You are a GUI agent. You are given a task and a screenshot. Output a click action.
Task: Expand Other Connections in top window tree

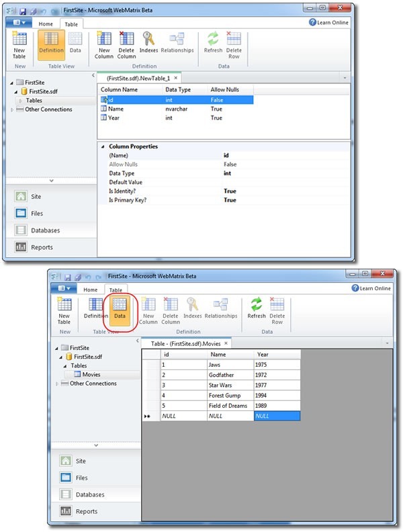[x=12, y=109]
